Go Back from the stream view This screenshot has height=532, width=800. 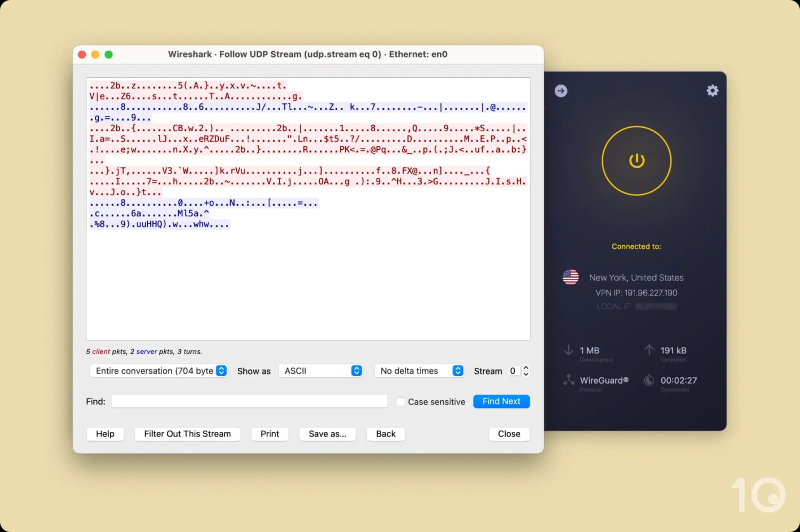386,433
